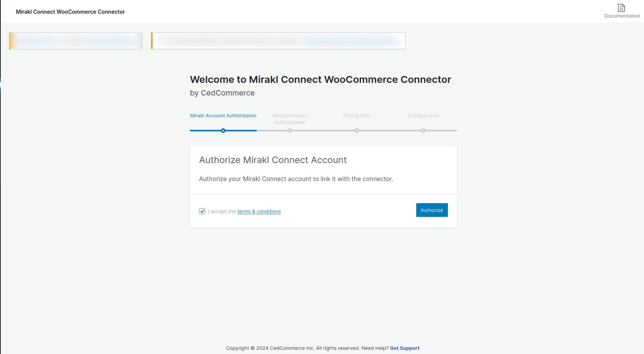Click the first yellow notice banner
The width and height of the screenshot is (644, 354).
(x=76, y=40)
